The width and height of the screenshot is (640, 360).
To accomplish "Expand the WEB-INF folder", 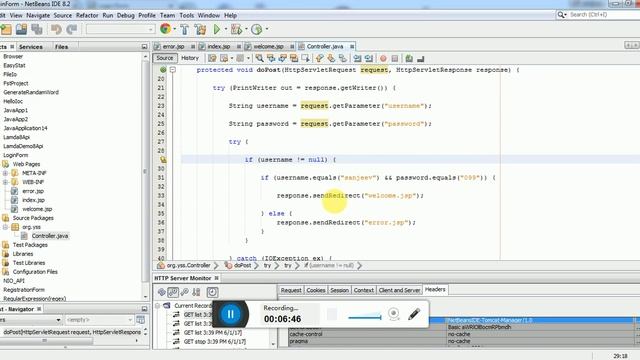I will 5,182.
